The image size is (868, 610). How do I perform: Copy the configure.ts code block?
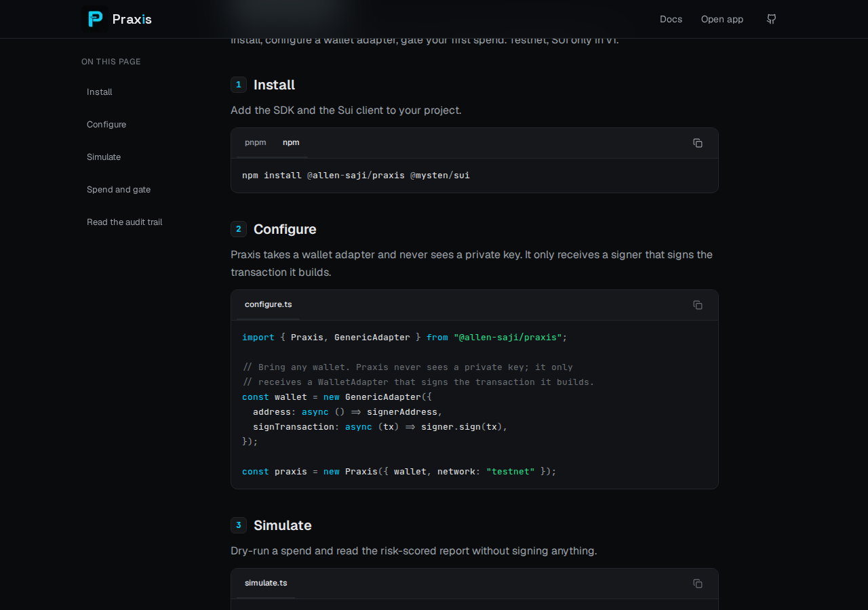coord(698,305)
